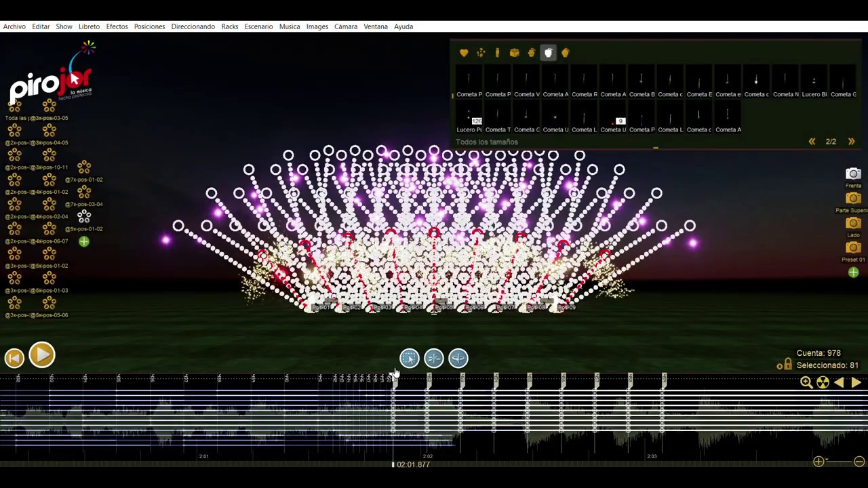Click the rewind to start button

[x=14, y=358]
